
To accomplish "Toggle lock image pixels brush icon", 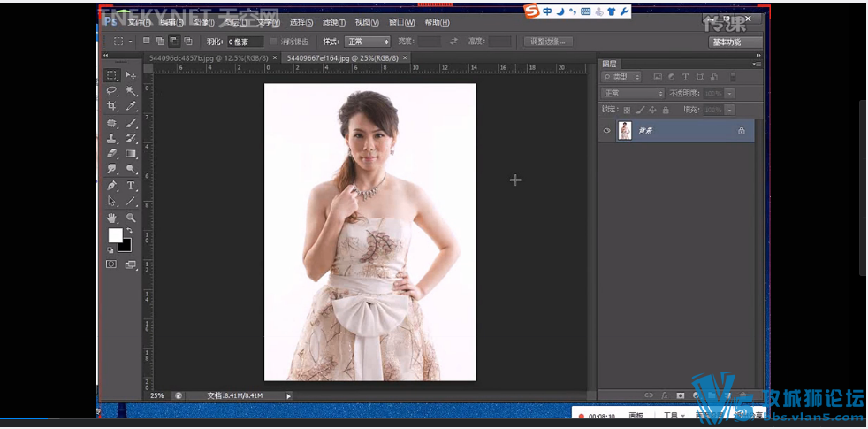I will pos(640,110).
